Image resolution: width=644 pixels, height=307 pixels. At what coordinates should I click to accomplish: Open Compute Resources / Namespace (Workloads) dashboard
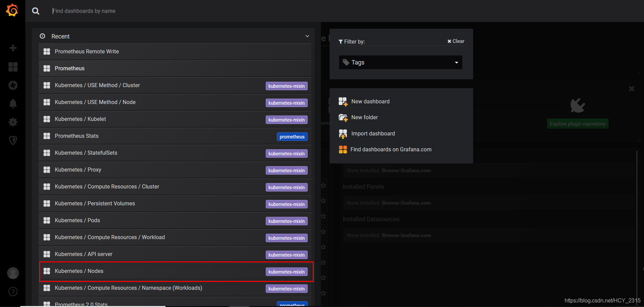pyautogui.click(x=175, y=288)
